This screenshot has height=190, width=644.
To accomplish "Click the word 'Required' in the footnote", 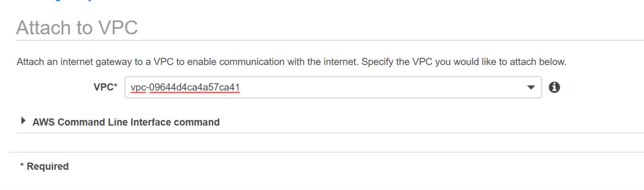I will click(48, 166).
